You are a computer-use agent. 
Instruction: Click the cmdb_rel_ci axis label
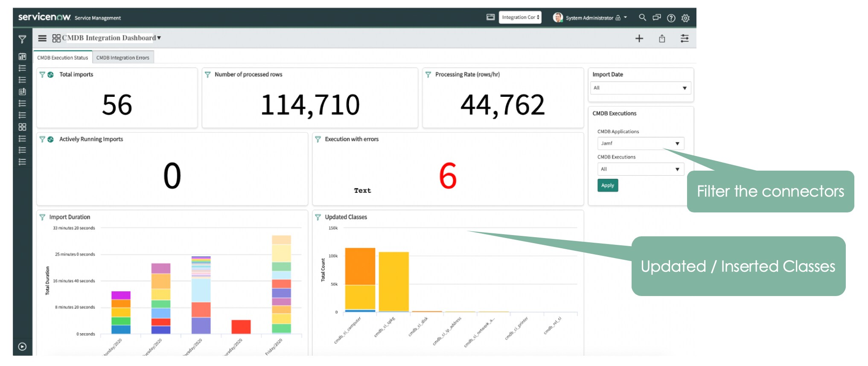tap(552, 325)
